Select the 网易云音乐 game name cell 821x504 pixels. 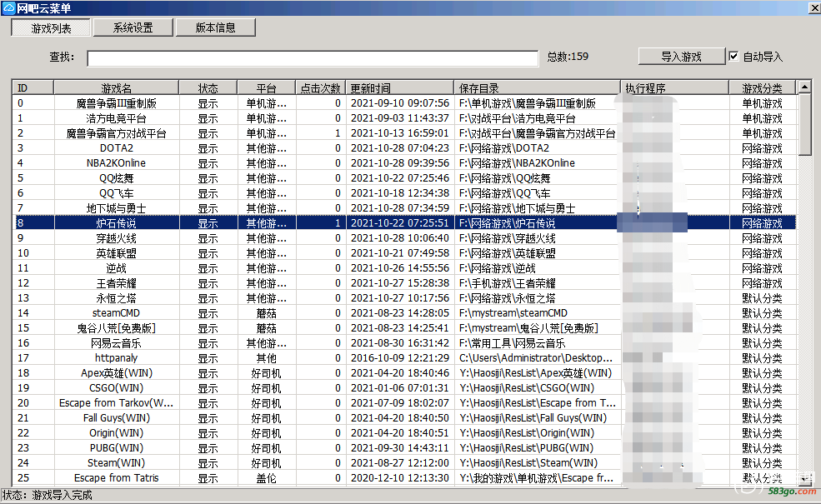tap(116, 343)
